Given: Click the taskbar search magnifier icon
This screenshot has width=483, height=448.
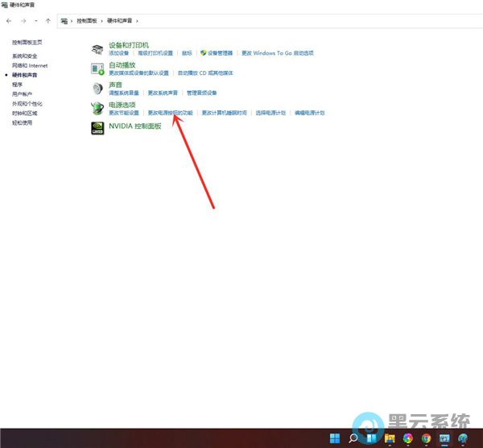Looking at the screenshot, I should pyautogui.click(x=353, y=438).
